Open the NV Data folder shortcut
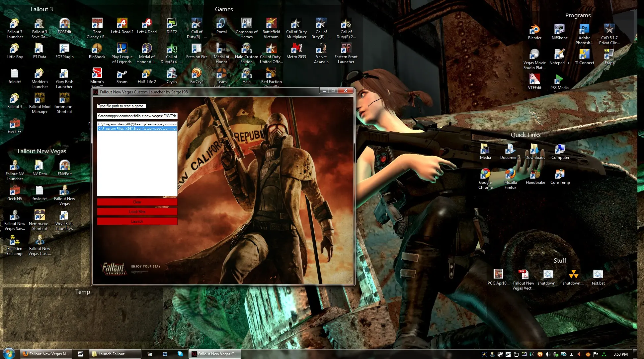 pos(40,168)
